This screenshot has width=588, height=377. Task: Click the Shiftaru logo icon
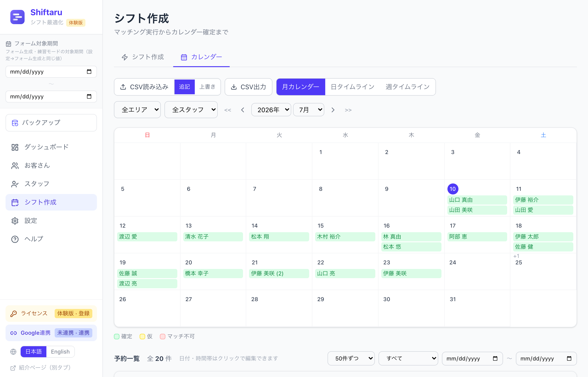(17, 17)
